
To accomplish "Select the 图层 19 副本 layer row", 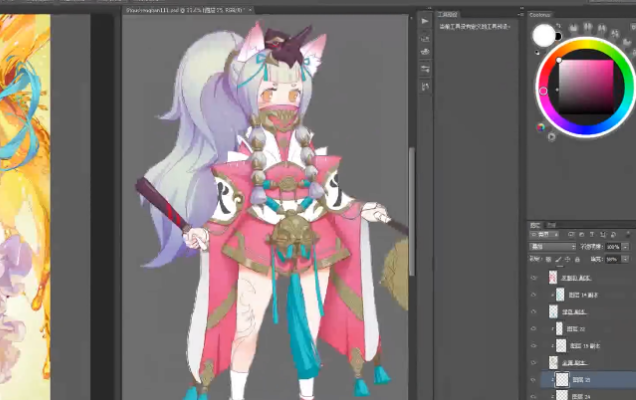I will [588, 346].
